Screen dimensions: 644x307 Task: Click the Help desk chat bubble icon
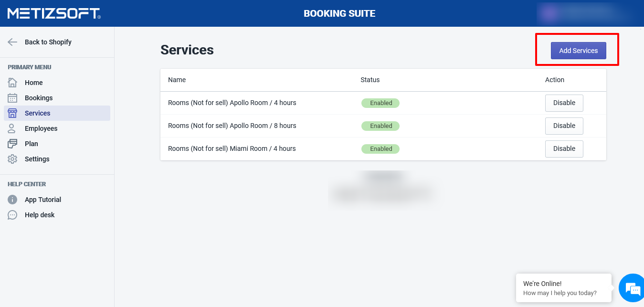(x=12, y=215)
